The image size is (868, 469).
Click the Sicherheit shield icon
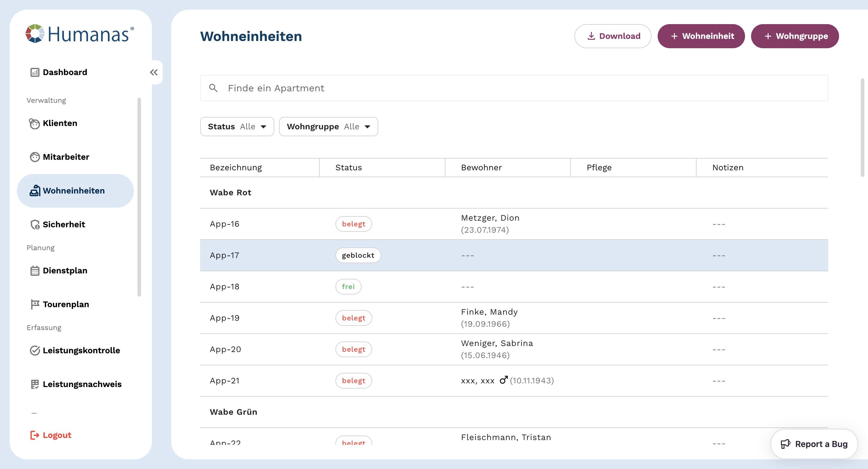[x=35, y=225]
